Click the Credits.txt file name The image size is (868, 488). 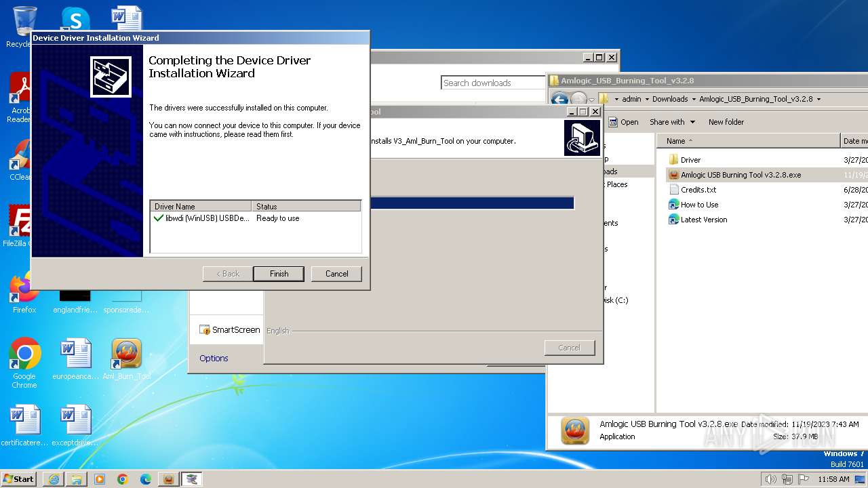698,190
